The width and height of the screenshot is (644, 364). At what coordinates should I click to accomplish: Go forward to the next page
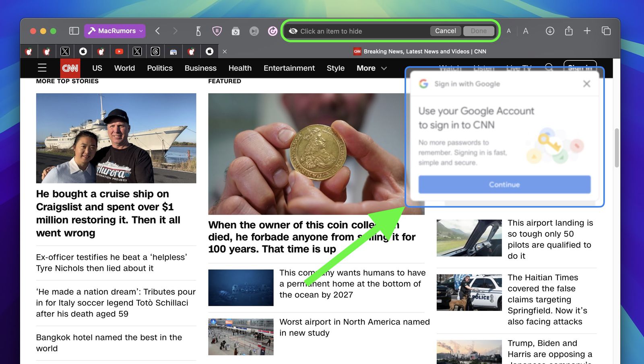coord(175,31)
